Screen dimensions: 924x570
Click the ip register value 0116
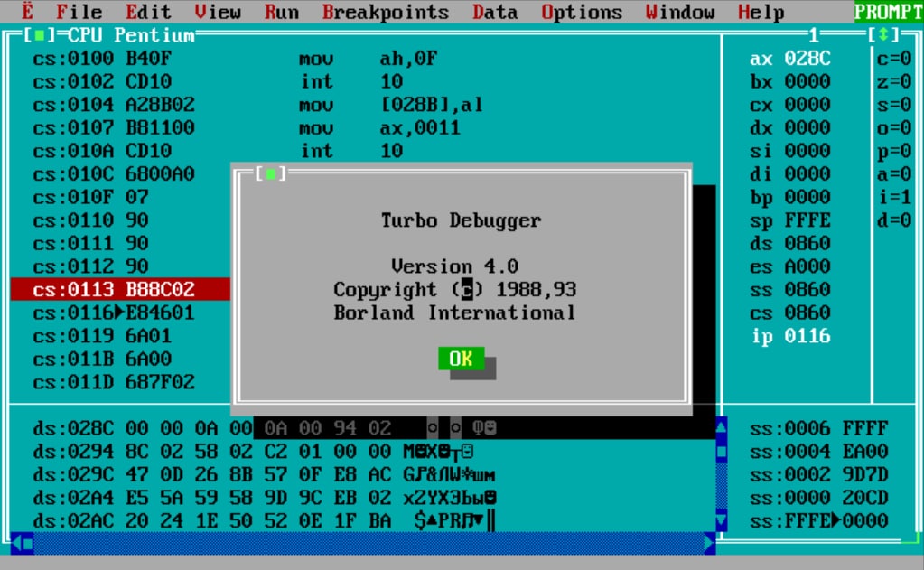coord(807,336)
